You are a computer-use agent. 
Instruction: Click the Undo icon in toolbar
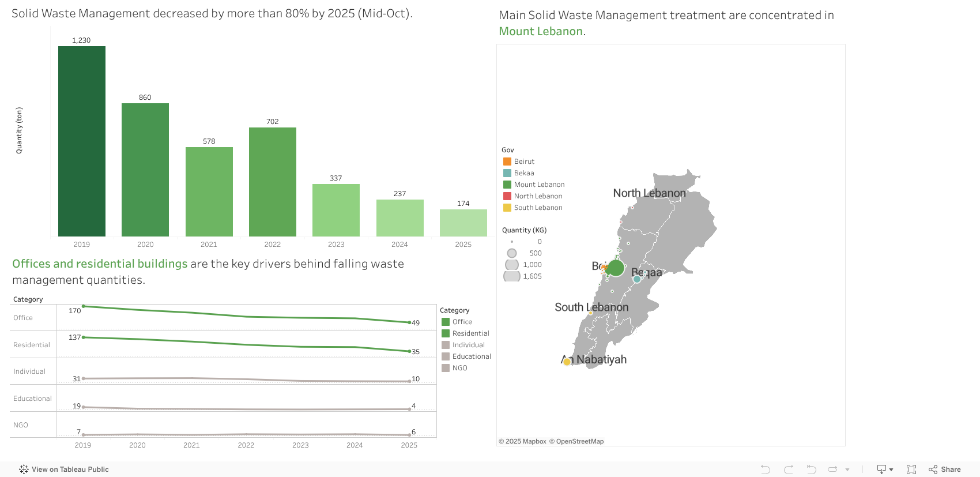click(765, 470)
